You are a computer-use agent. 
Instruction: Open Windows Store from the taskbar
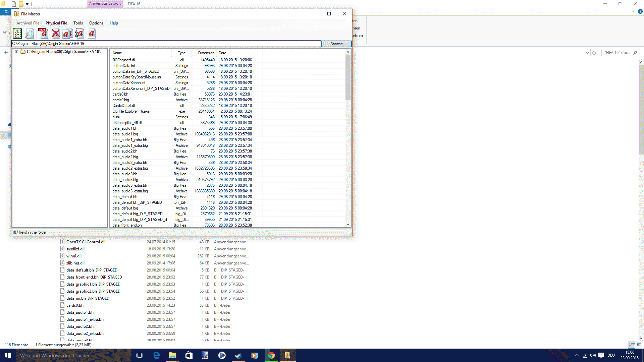click(189, 355)
